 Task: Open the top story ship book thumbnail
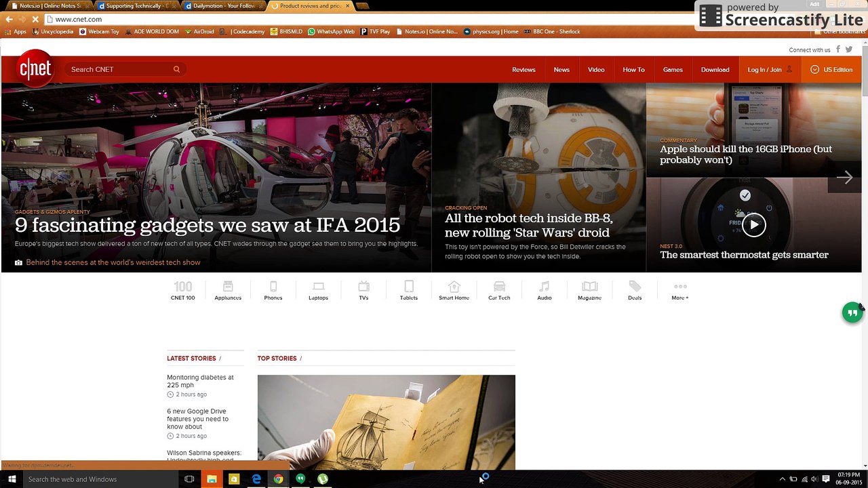(x=387, y=422)
